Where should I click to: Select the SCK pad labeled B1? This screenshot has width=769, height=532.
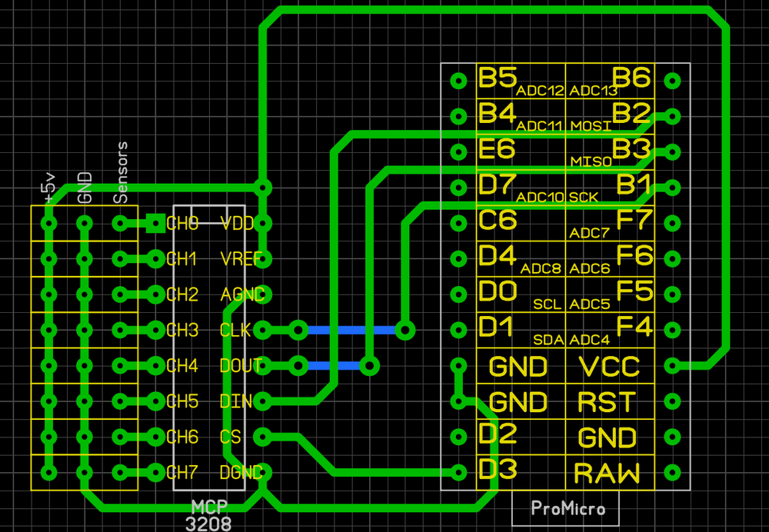click(x=673, y=188)
